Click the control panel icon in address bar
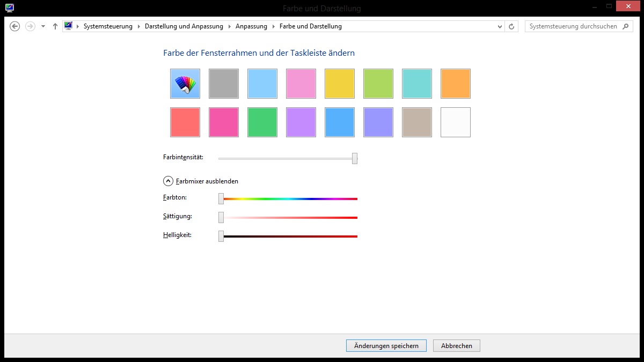This screenshot has width=644, height=362. pos(68,26)
